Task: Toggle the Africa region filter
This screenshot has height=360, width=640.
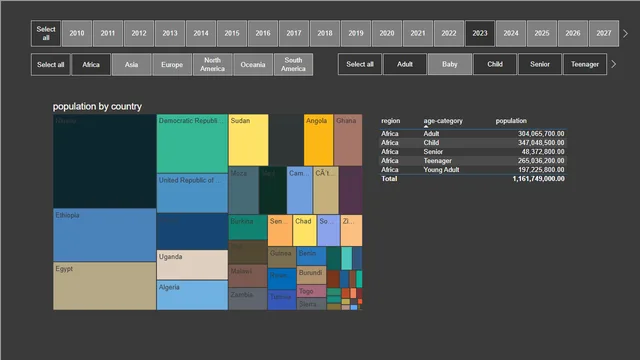Action: point(91,64)
